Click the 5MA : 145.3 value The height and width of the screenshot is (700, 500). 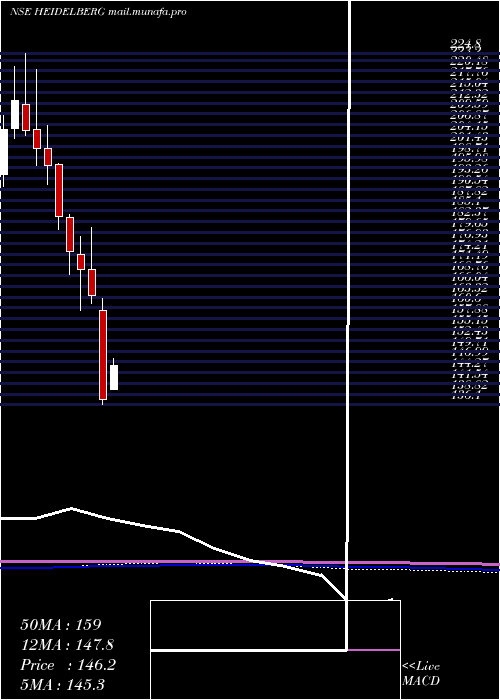click(62, 685)
